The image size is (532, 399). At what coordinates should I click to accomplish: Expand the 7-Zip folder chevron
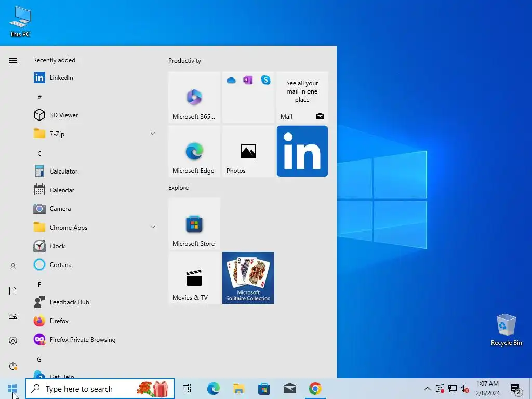coord(153,134)
